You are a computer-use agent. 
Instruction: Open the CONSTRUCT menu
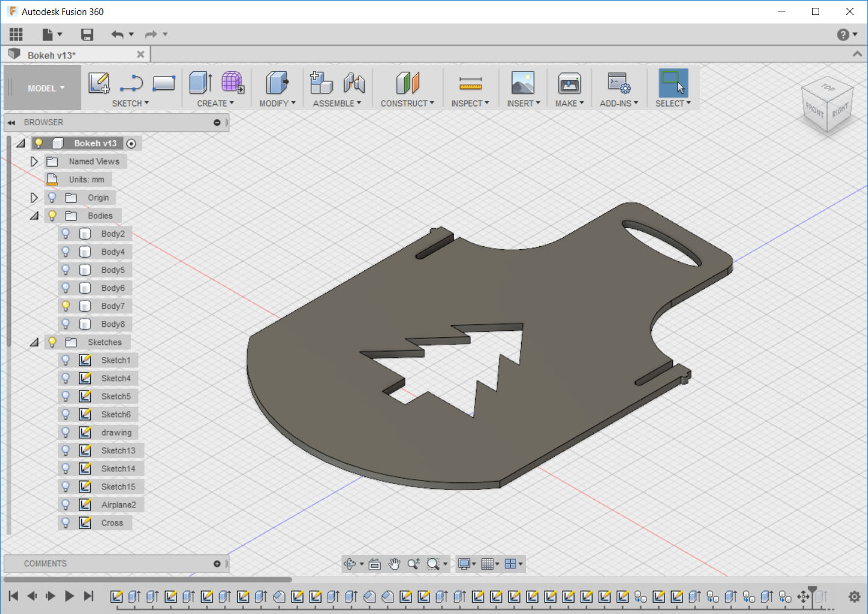pyautogui.click(x=407, y=104)
